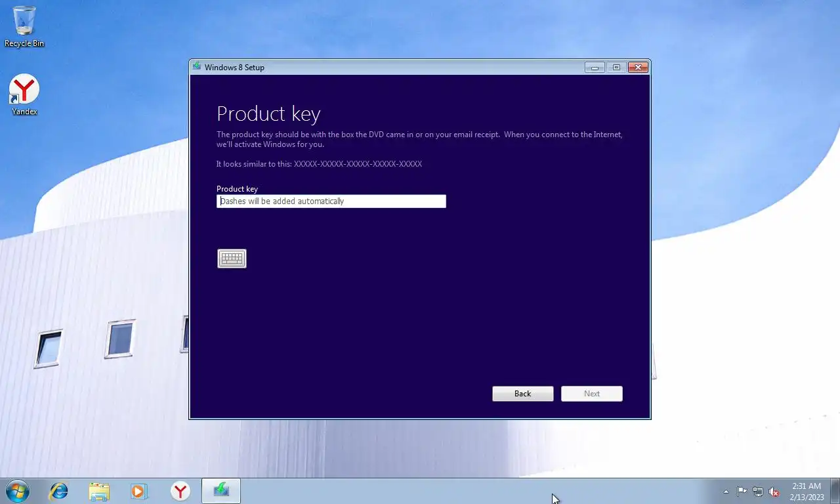Screen dimensions: 840x504
Task: Click the "Product key" heading text
Action: click(268, 114)
